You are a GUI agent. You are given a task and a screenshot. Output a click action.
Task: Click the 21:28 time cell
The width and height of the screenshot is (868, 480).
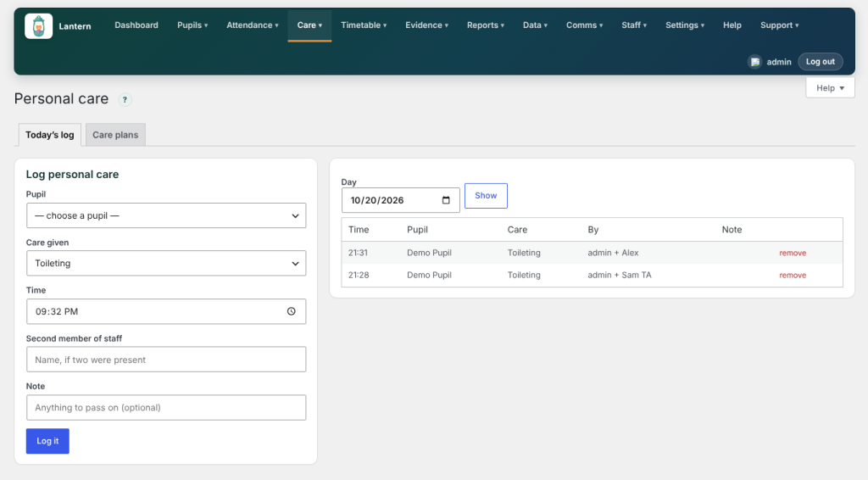coord(359,275)
